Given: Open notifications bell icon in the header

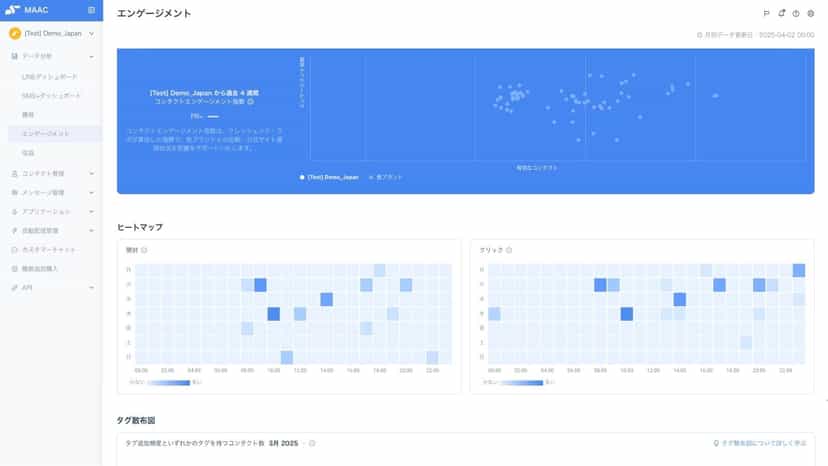Looking at the screenshot, I should pos(782,13).
